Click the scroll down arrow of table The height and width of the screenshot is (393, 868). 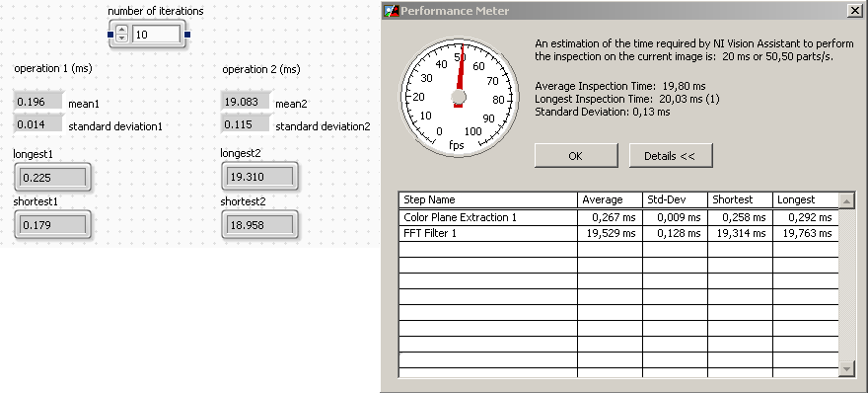point(847,368)
